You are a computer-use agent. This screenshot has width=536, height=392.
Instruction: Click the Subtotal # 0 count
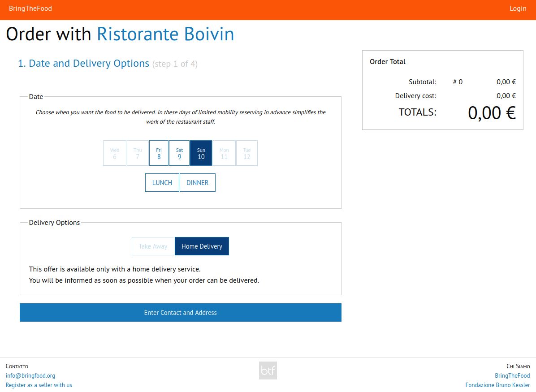pyautogui.click(x=458, y=82)
